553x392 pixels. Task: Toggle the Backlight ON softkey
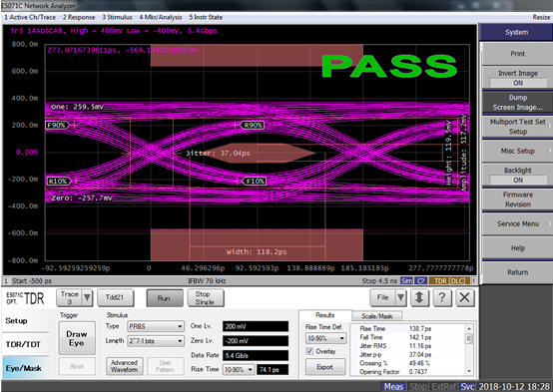(517, 176)
